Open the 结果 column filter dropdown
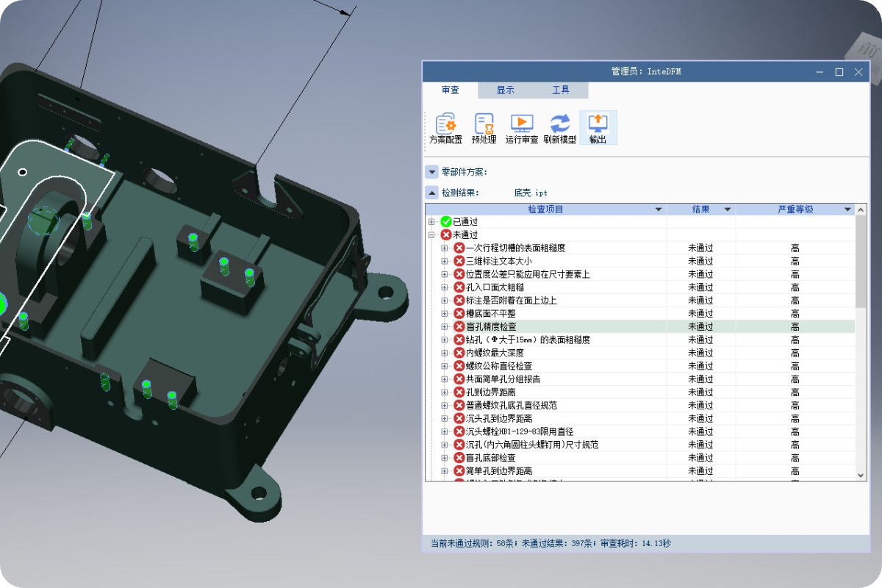 click(x=728, y=209)
